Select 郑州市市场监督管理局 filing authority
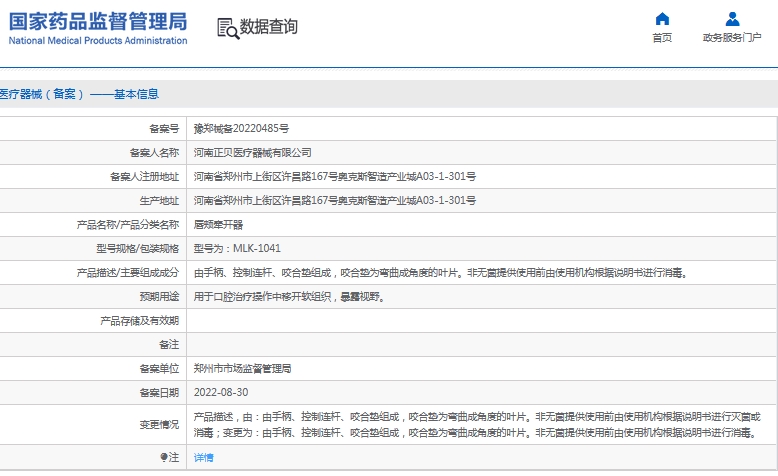 [243, 369]
